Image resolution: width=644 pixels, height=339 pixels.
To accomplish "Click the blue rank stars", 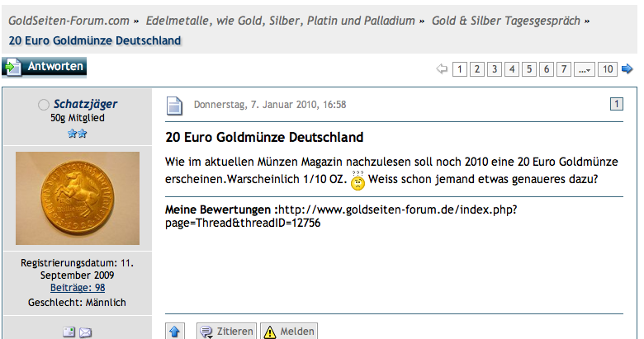I will 78,134.
